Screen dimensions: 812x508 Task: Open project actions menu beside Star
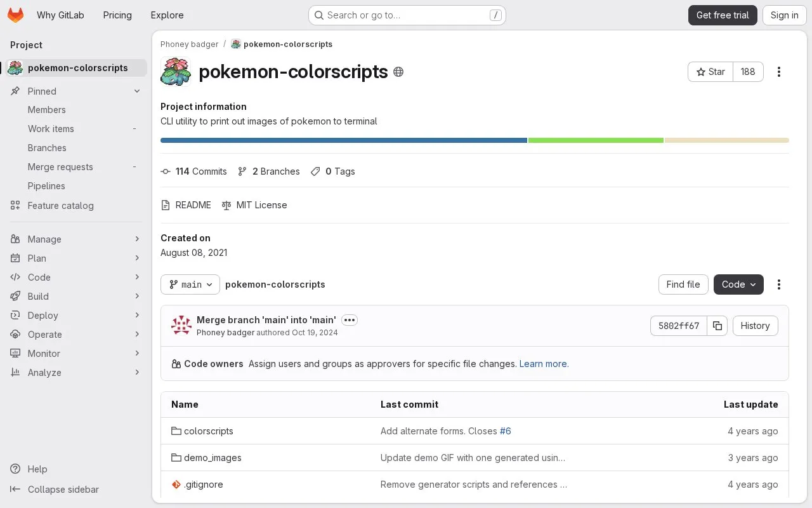click(x=779, y=72)
